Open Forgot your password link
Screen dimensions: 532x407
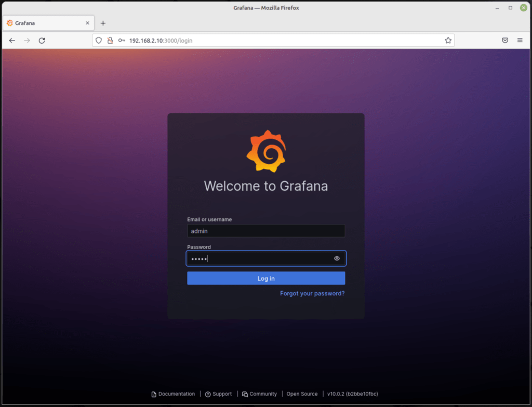coord(312,293)
